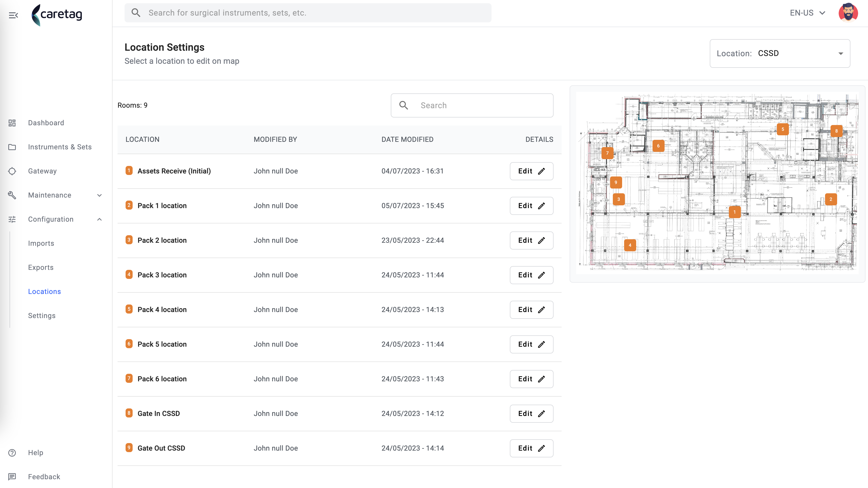Viewport: 868px width, 488px height.
Task: Click the rooms Search field
Action: 472,105
